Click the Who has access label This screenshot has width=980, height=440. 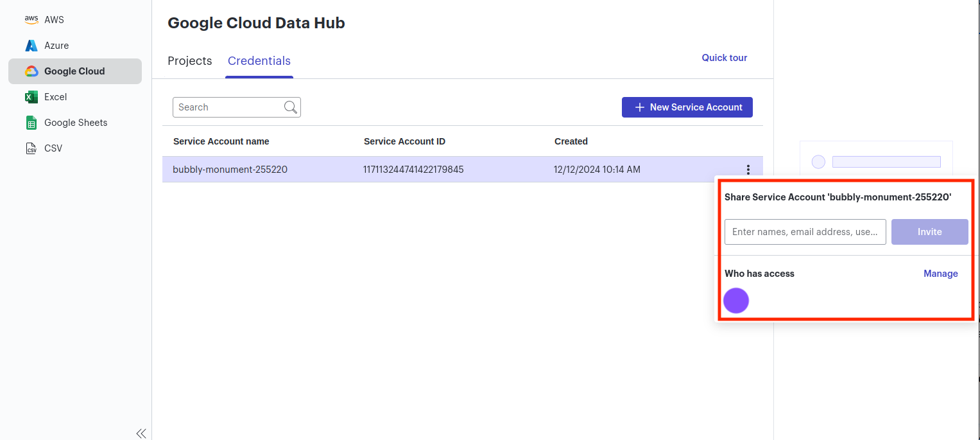tap(759, 274)
